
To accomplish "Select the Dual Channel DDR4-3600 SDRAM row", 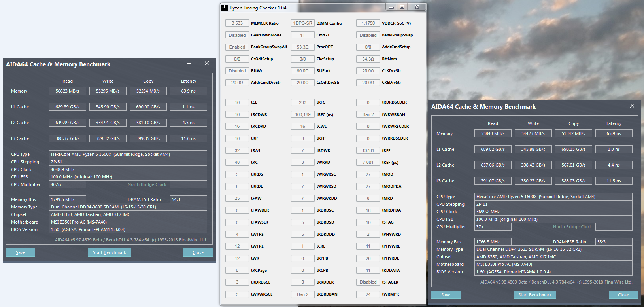I will click(128, 207).
